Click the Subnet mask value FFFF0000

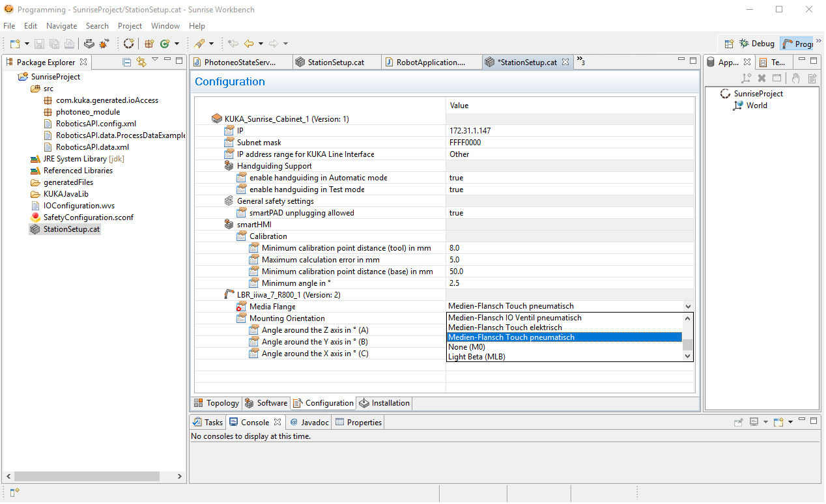465,143
